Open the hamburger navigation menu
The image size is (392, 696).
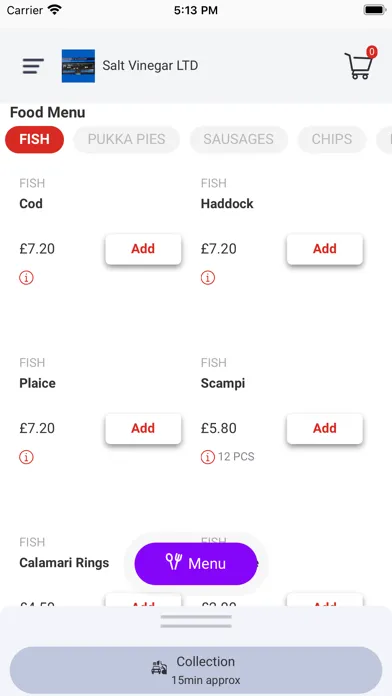click(33, 66)
